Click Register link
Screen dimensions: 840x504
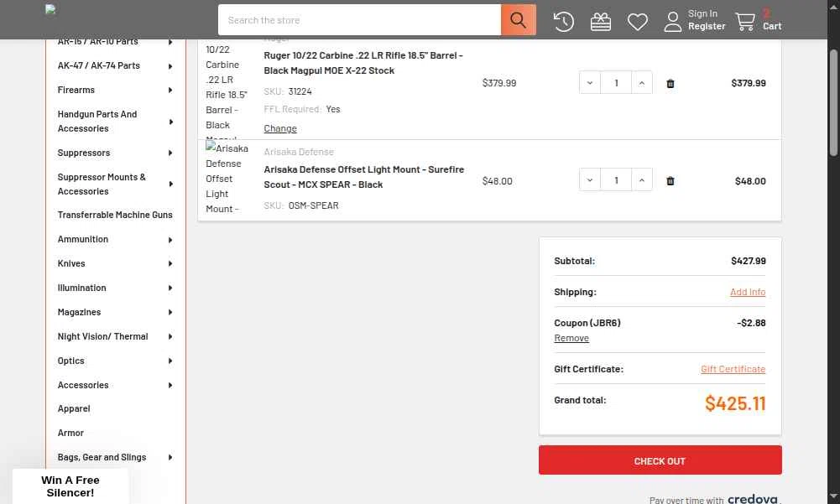[x=707, y=26]
